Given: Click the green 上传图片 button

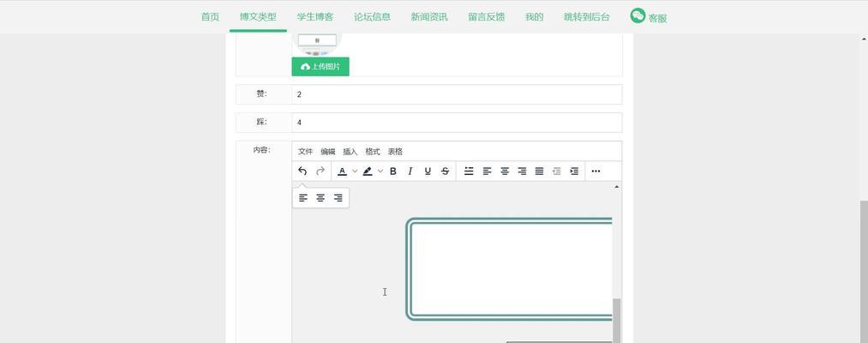Looking at the screenshot, I should coord(320,67).
